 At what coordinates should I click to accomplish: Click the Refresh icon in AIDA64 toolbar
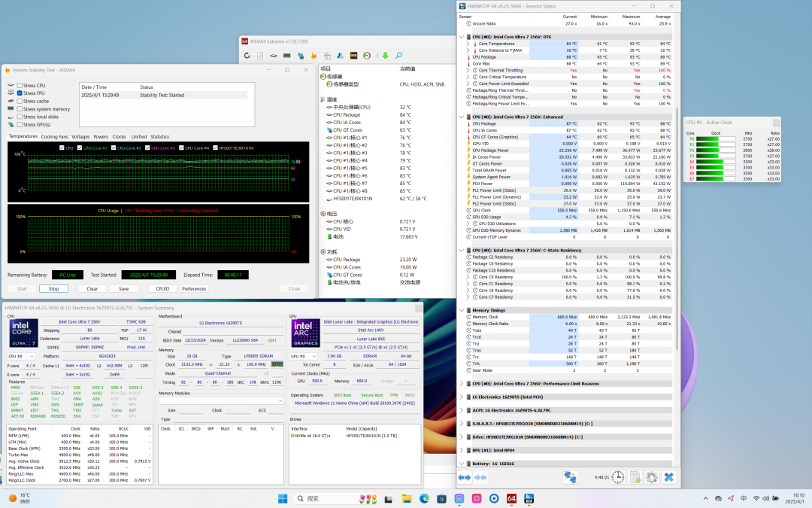click(x=247, y=56)
